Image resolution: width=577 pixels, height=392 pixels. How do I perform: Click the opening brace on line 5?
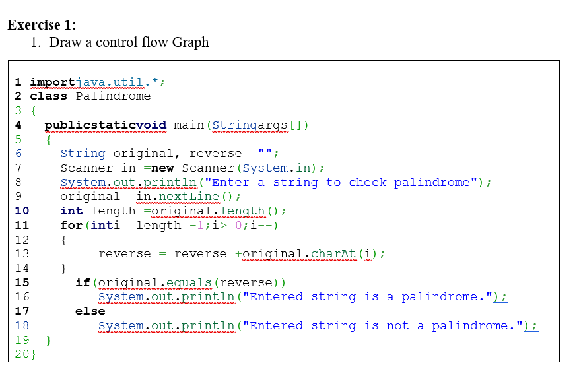[x=49, y=140]
